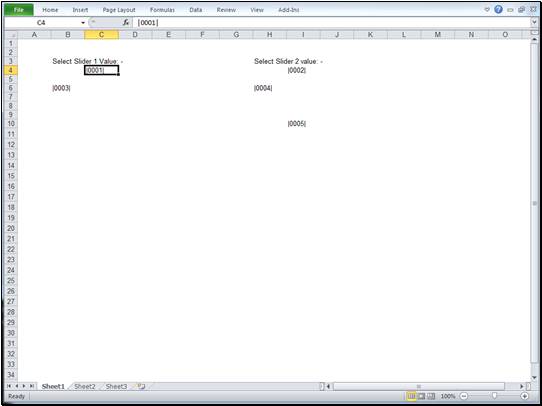Go to last sheet navigation arrow
This screenshot has width=542, height=406.
(x=31, y=386)
